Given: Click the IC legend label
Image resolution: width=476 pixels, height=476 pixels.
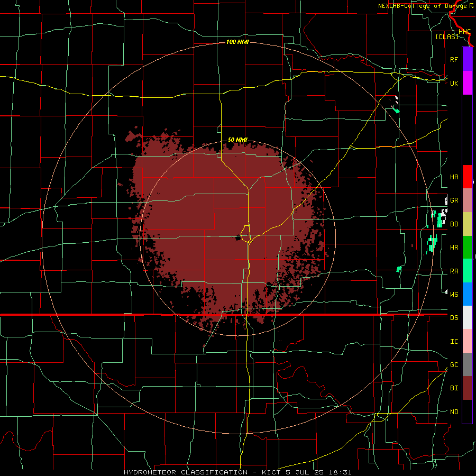Looking at the screenshot, I should [454, 342].
